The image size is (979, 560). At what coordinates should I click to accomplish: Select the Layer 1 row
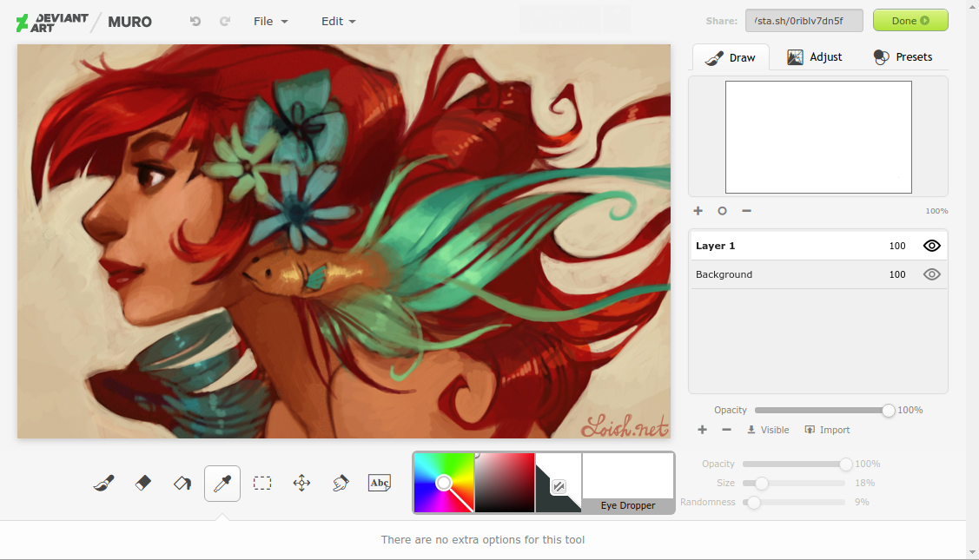(x=818, y=246)
